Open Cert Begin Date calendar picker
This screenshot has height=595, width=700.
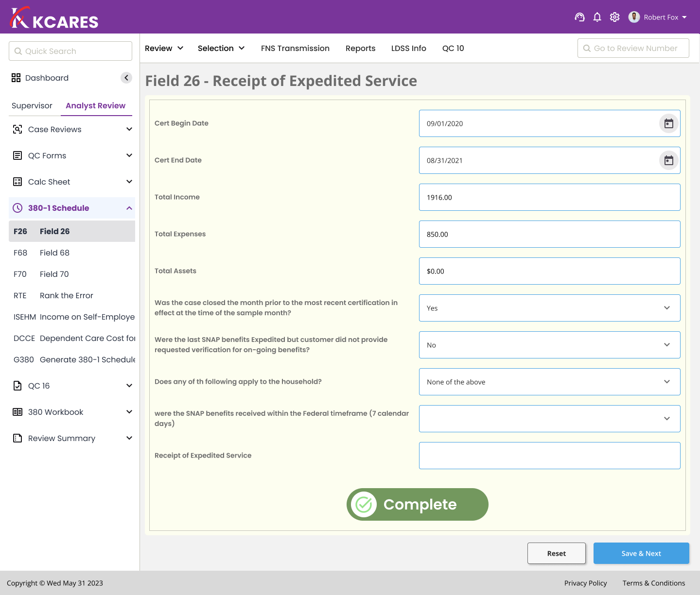point(668,123)
